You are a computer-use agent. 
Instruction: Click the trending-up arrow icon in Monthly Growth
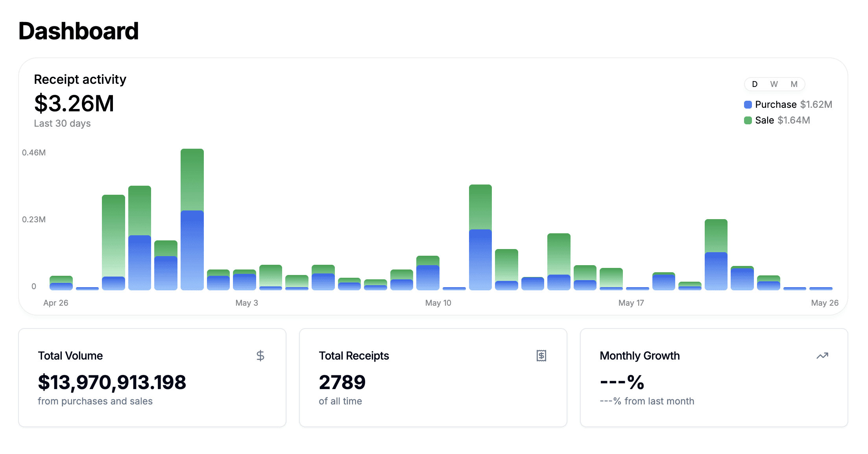[822, 356]
